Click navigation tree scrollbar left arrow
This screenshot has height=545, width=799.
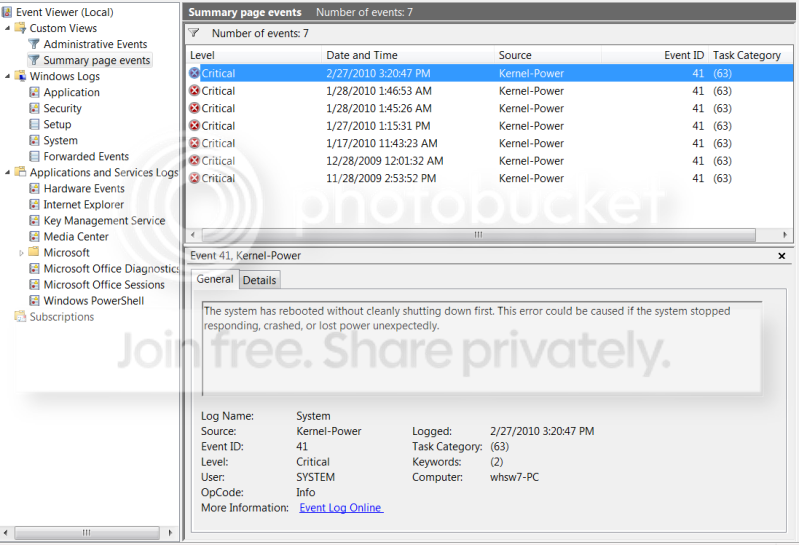[6, 533]
